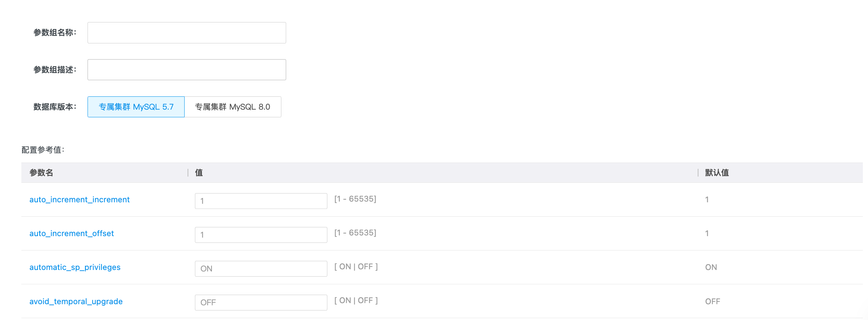Click the automatic_sp_privileges ON value field
868x320 pixels.
pyautogui.click(x=261, y=269)
